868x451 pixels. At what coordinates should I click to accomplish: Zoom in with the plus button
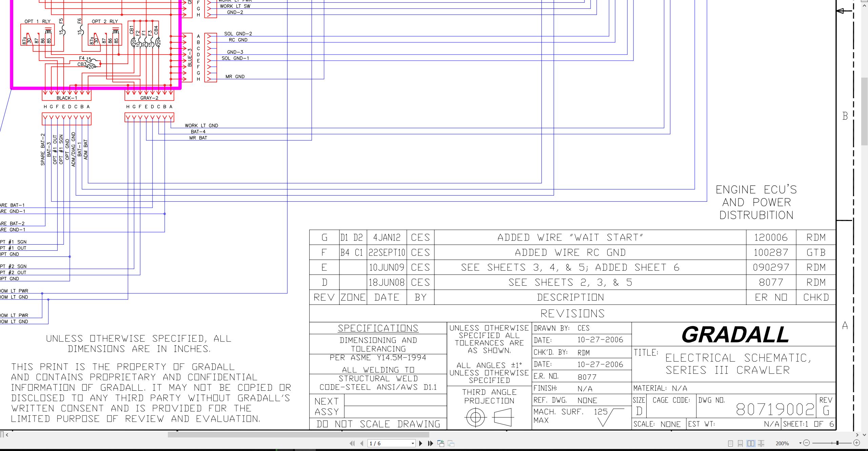[856, 443]
